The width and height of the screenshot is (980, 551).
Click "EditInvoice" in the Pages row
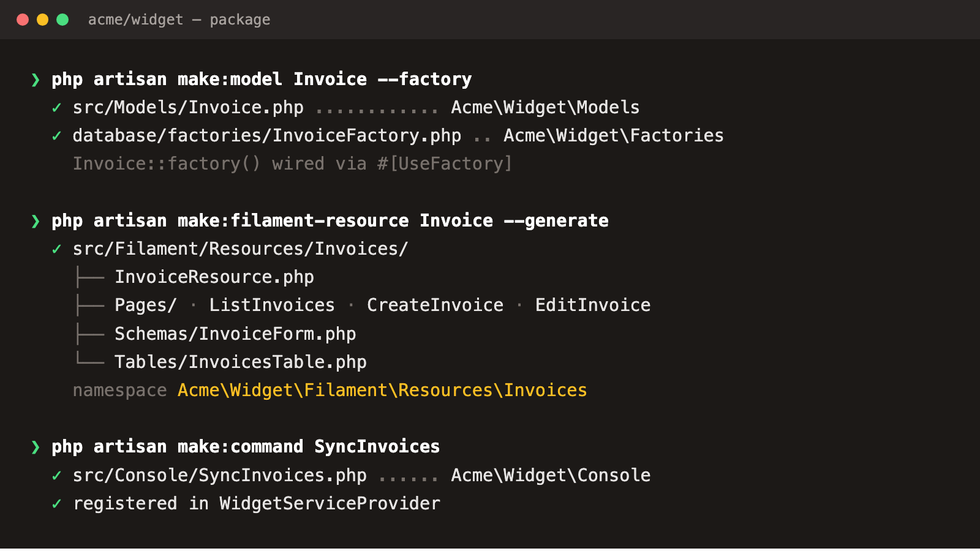click(593, 305)
